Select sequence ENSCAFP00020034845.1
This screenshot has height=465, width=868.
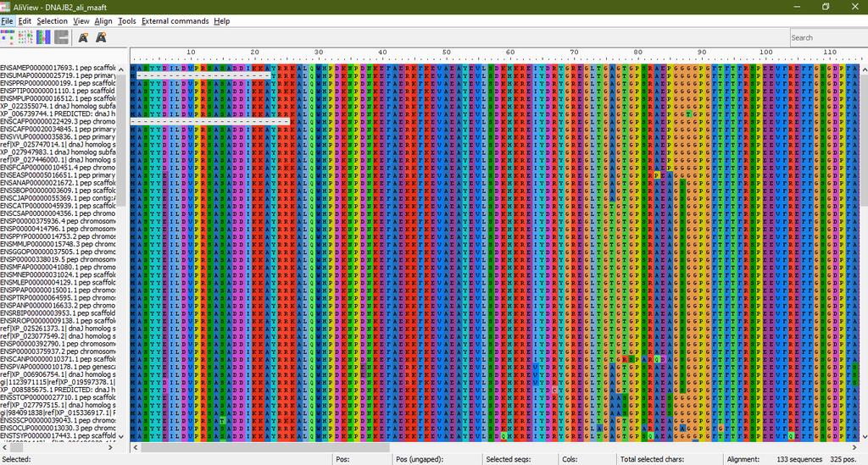click(58, 129)
